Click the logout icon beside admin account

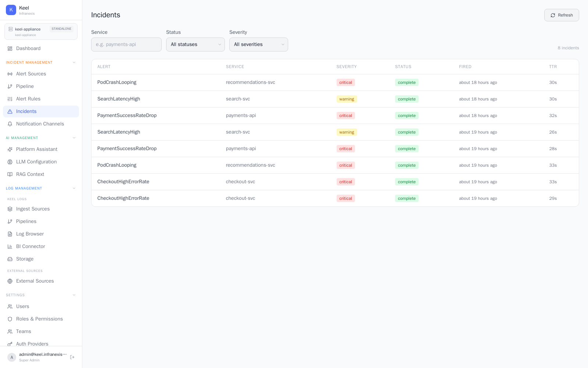pyautogui.click(x=72, y=357)
